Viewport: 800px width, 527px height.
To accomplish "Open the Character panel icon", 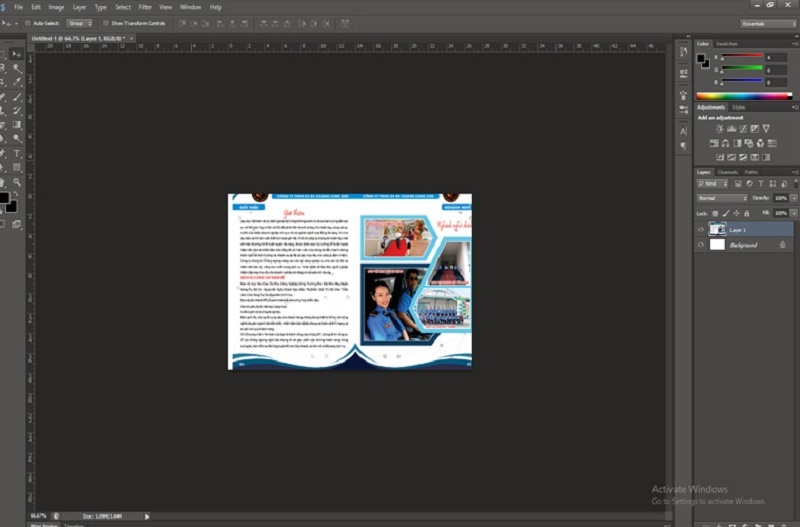I will [684, 131].
